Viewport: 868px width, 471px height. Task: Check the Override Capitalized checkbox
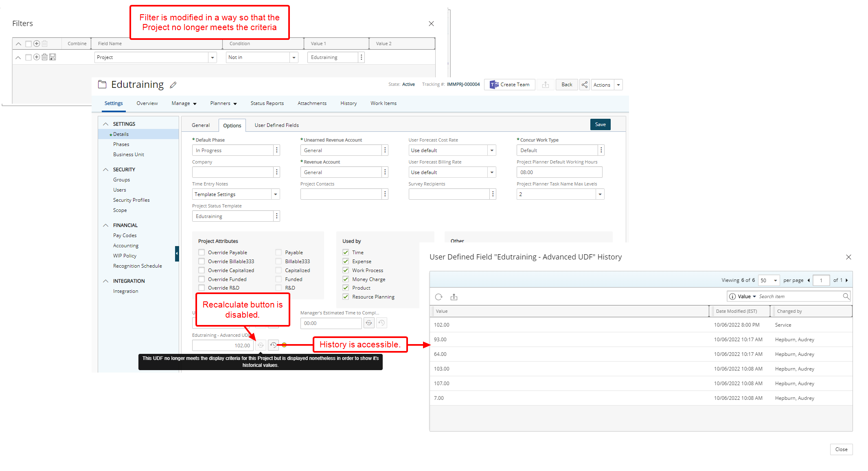point(202,270)
